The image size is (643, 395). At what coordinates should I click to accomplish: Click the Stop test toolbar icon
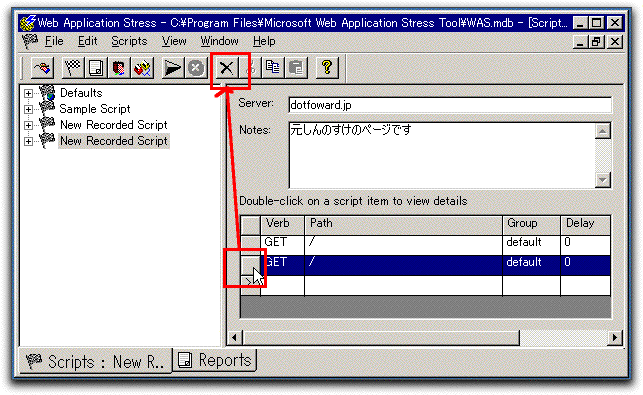pos(196,68)
